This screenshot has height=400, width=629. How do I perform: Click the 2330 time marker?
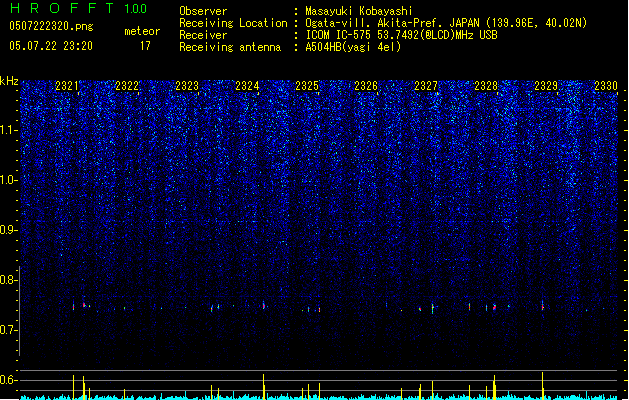pyautogui.click(x=606, y=86)
